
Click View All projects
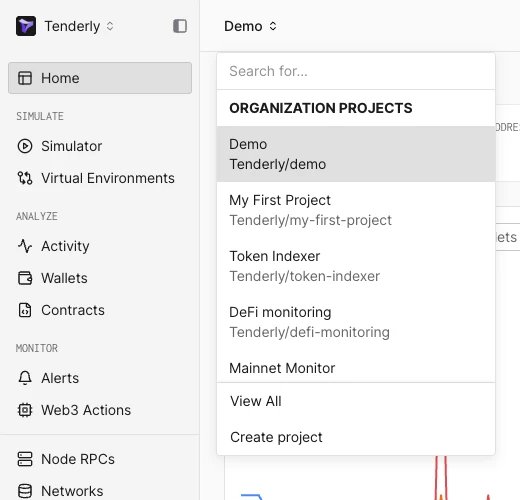356,401
